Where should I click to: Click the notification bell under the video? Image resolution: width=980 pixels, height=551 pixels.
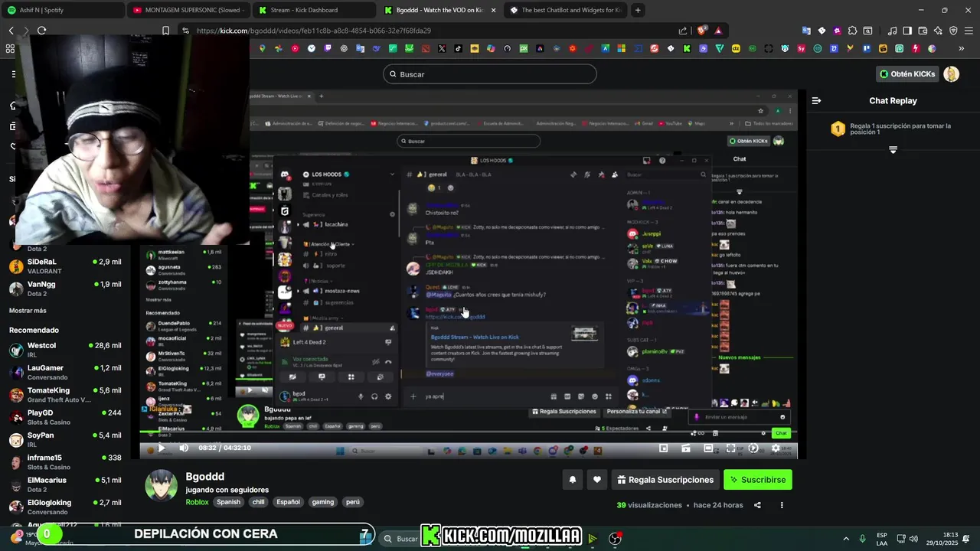(x=572, y=480)
